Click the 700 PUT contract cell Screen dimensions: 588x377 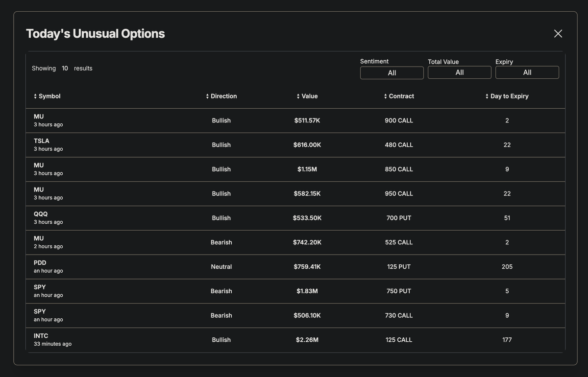point(399,218)
